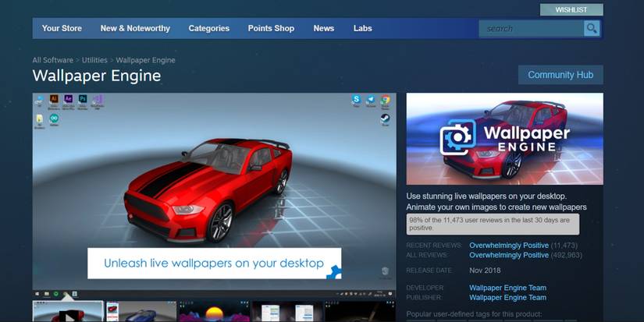Open the Recent Reviews Overwhelmingly Positive link
Viewport: 644px width, 322px height.
coord(508,245)
